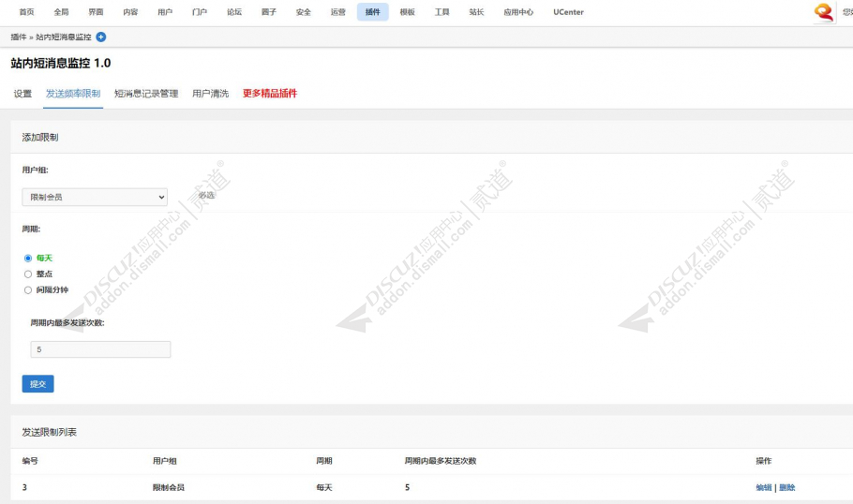The image size is (853, 504).
Task: Open the 模板 top menu
Action: [408, 12]
